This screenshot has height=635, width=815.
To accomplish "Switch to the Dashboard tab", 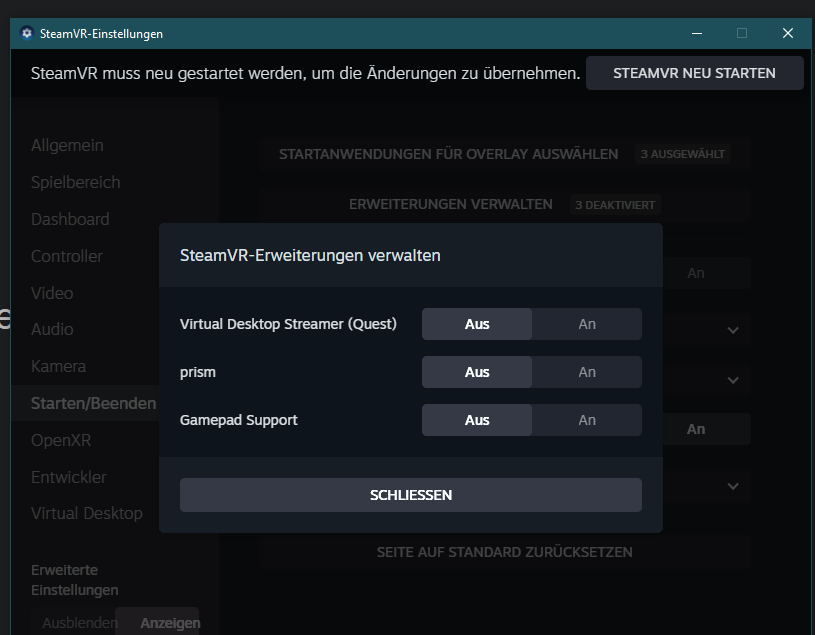I will (x=70, y=219).
